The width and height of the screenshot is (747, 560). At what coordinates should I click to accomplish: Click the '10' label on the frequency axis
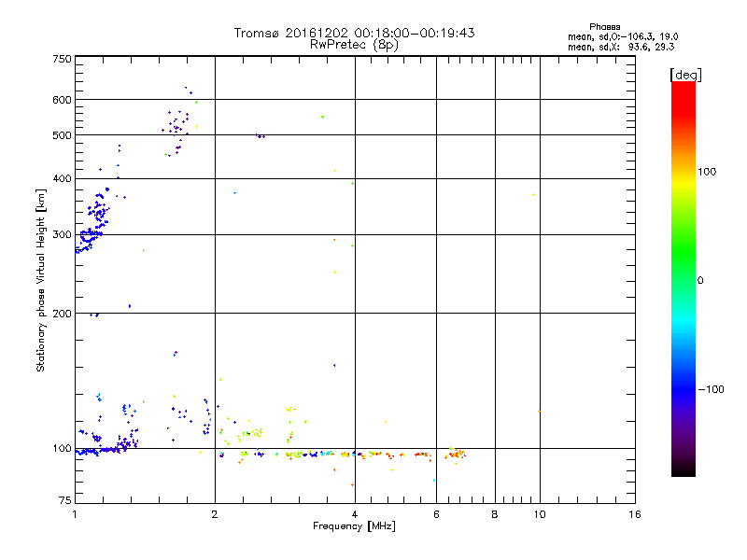coord(540,514)
